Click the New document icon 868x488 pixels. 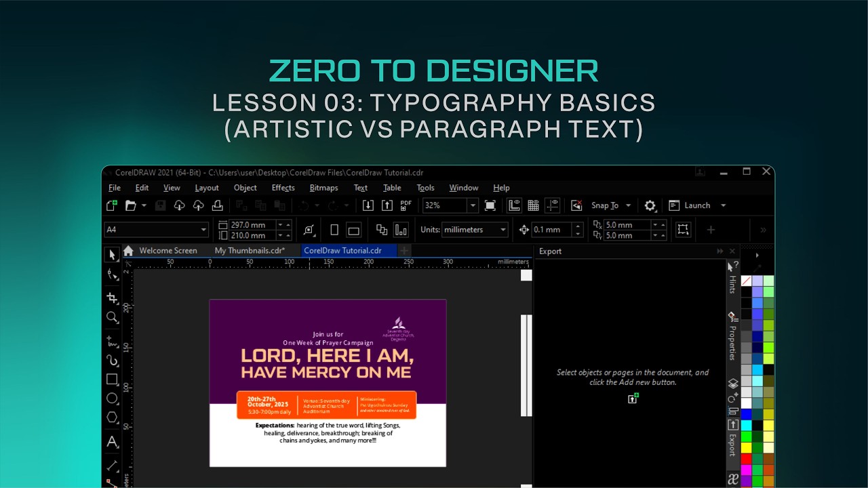point(112,205)
